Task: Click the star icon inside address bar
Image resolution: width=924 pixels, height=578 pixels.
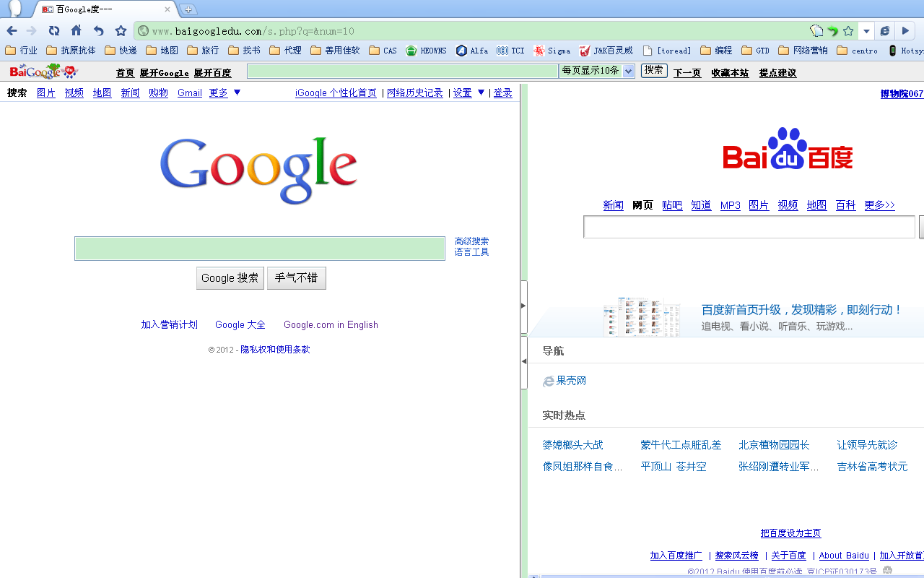Action: click(848, 31)
